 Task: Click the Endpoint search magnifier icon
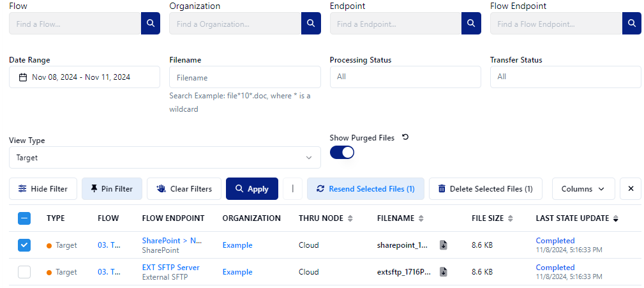[x=471, y=24]
